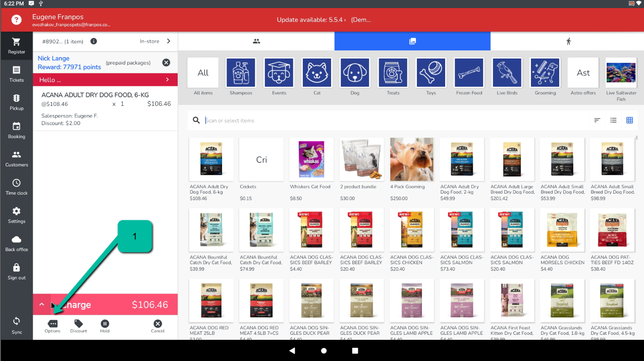
Task: Open the sort options icon
Action: 597,120
